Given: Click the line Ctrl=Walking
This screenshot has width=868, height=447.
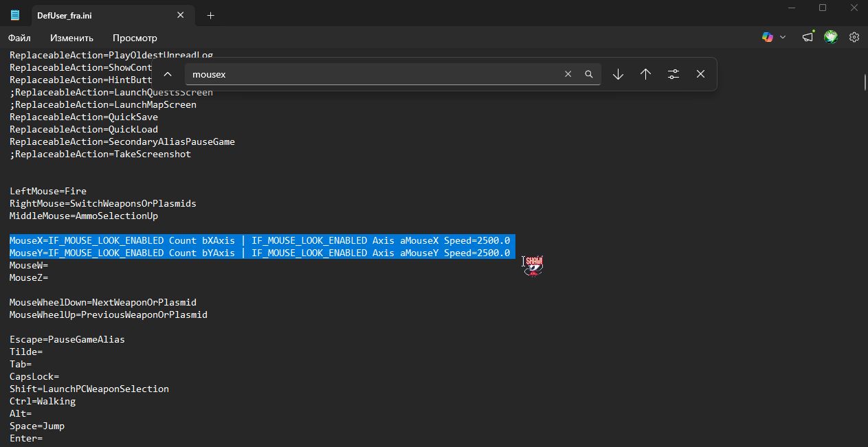Looking at the screenshot, I should pyautogui.click(x=43, y=401).
